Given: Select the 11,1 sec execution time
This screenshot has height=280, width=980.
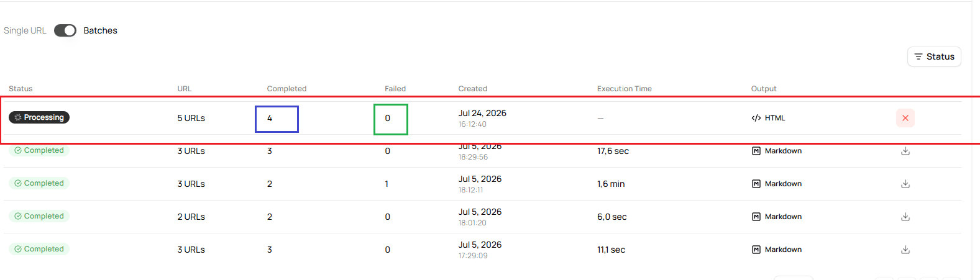Looking at the screenshot, I should click(x=611, y=250).
